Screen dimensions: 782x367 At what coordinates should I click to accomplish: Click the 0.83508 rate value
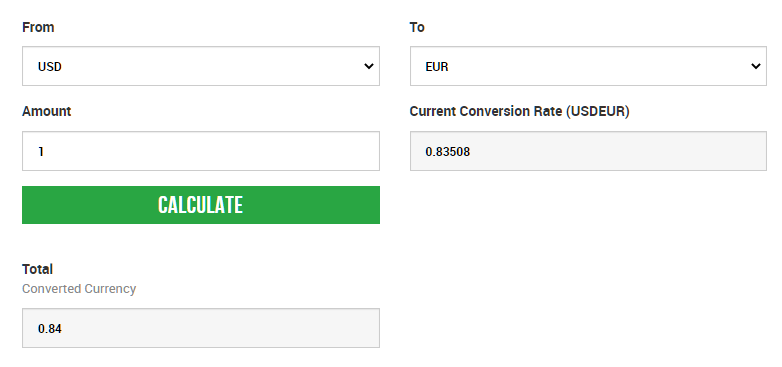447,152
